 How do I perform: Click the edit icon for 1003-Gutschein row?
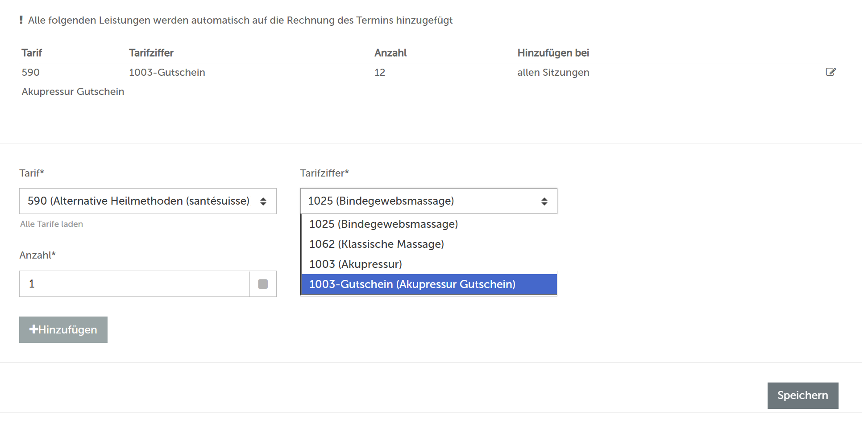coord(831,72)
